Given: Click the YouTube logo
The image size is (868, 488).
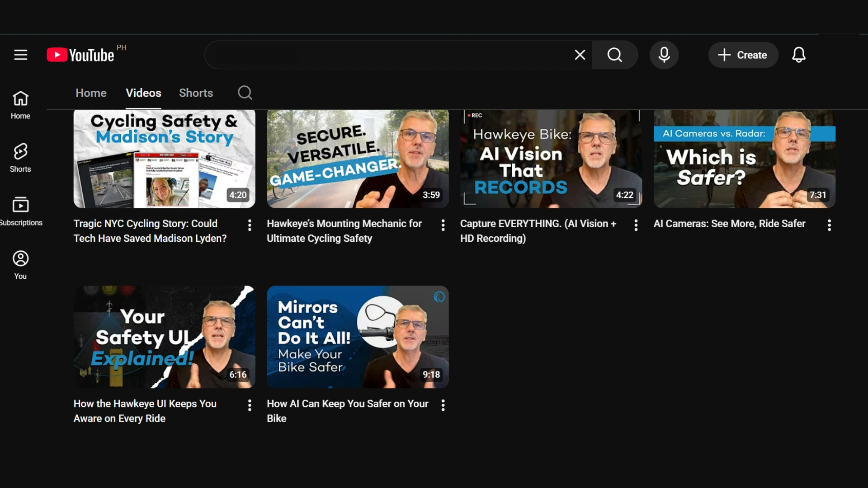Looking at the screenshot, I should coord(81,55).
